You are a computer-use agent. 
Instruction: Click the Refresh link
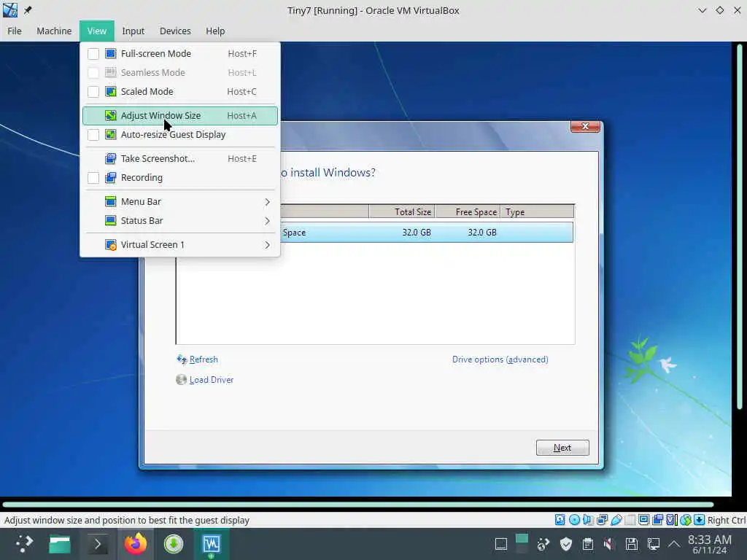[204, 359]
